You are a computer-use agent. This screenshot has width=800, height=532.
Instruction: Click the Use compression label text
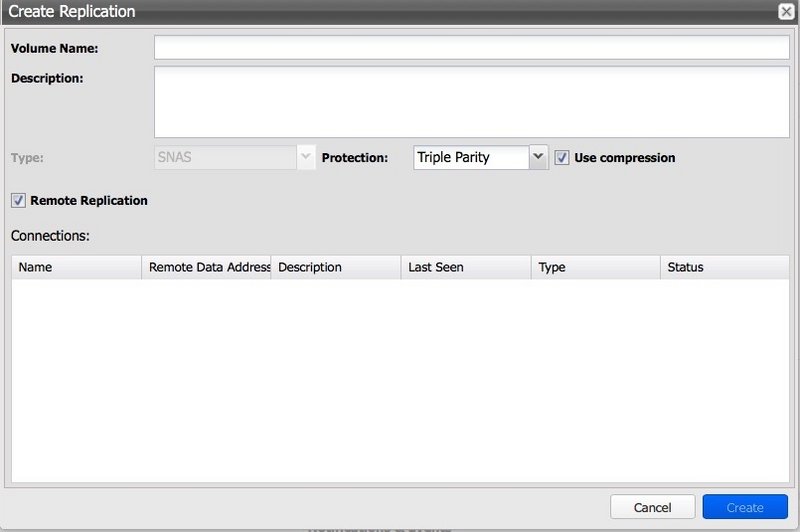click(624, 158)
